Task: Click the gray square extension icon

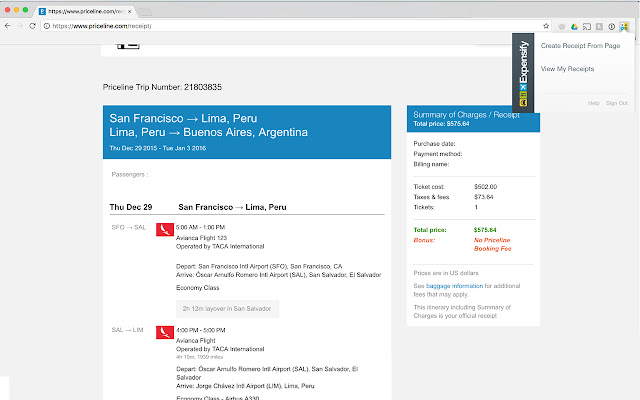Action: (x=599, y=27)
